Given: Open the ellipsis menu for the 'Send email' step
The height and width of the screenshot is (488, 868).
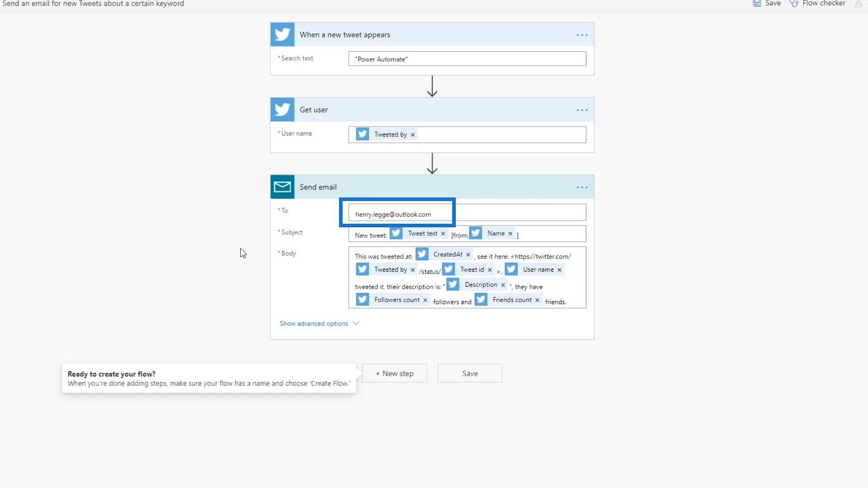Looking at the screenshot, I should (x=582, y=188).
